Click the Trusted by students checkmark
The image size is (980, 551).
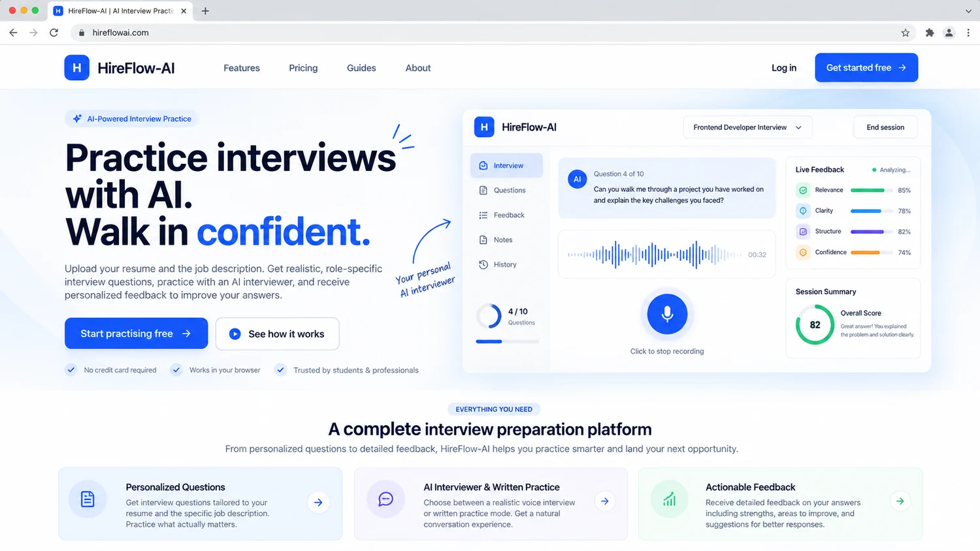280,370
